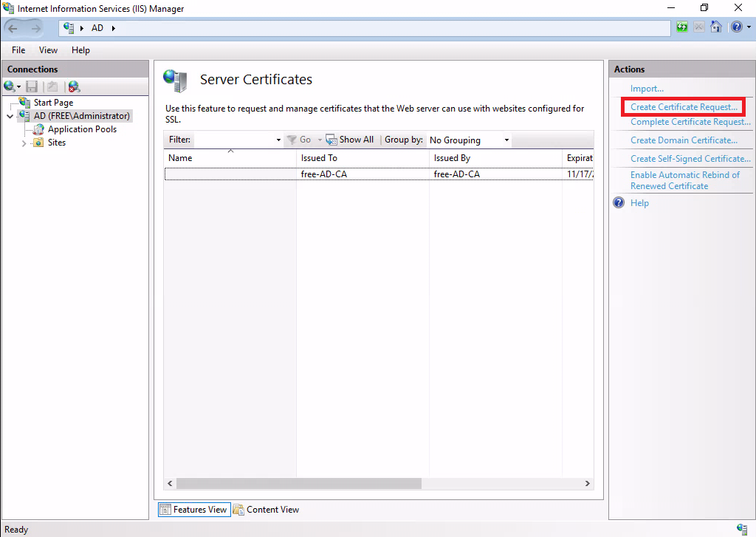Click the horizontal scrollbar thumb
The image size is (756, 537).
(299, 483)
